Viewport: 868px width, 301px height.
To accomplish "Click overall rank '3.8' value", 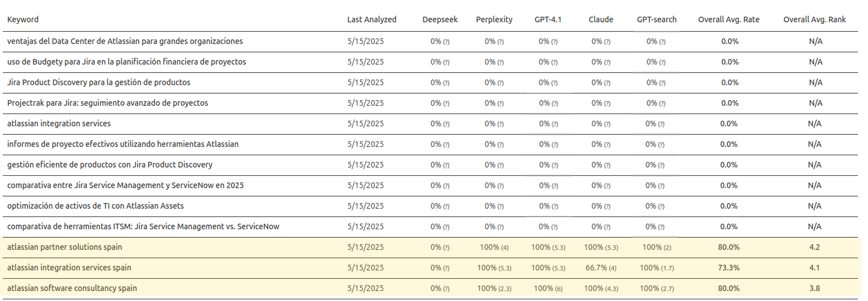I will [815, 288].
